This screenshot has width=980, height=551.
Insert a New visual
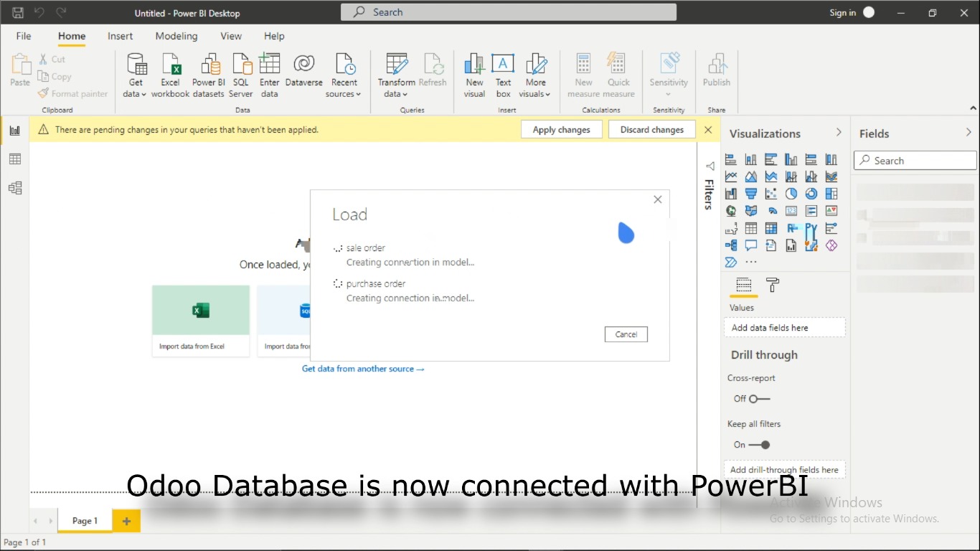(474, 75)
